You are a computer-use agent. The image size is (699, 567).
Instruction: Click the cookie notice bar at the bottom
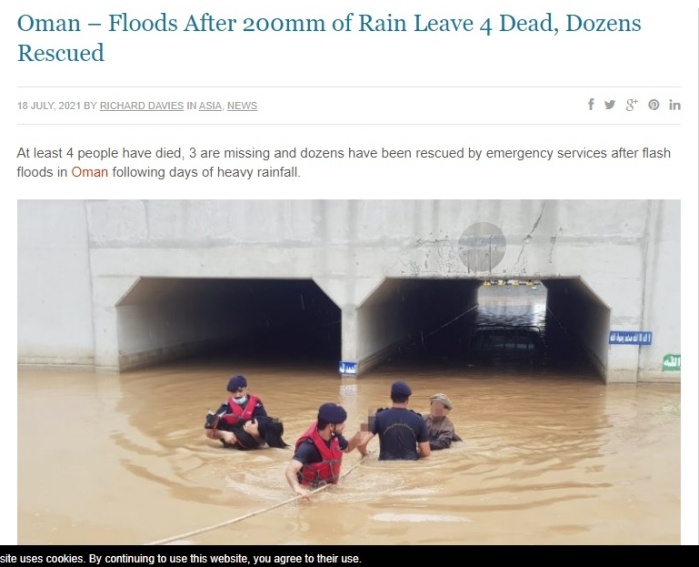350,557
